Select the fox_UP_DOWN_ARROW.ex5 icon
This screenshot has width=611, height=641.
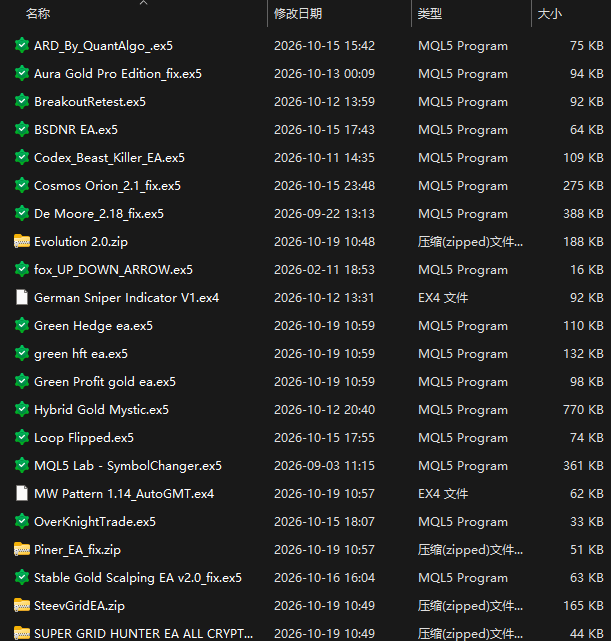(22, 269)
